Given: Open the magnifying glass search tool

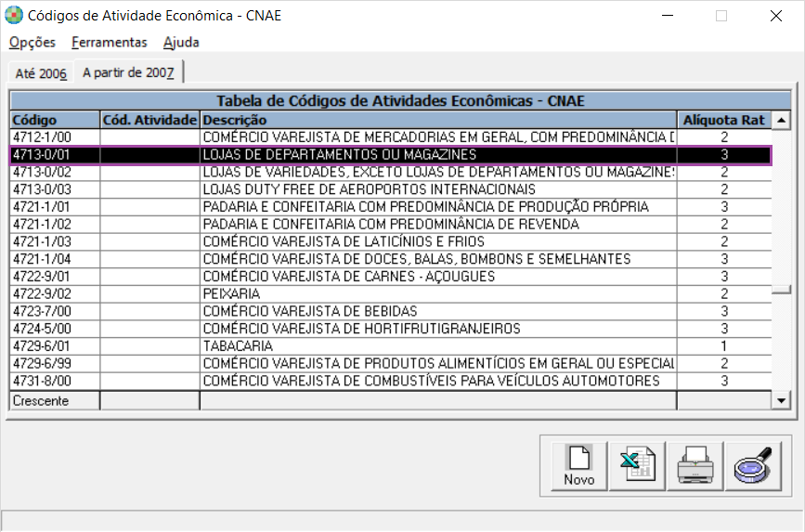Looking at the screenshot, I should tap(753, 466).
